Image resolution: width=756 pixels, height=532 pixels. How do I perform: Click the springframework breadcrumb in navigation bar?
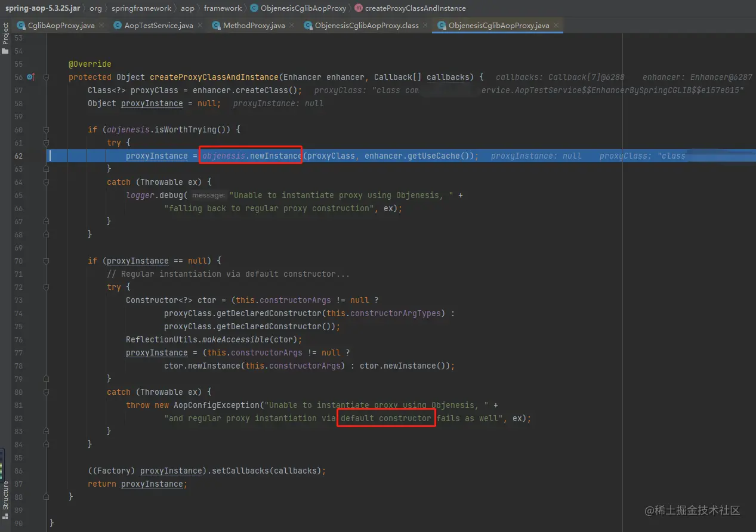[141, 8]
